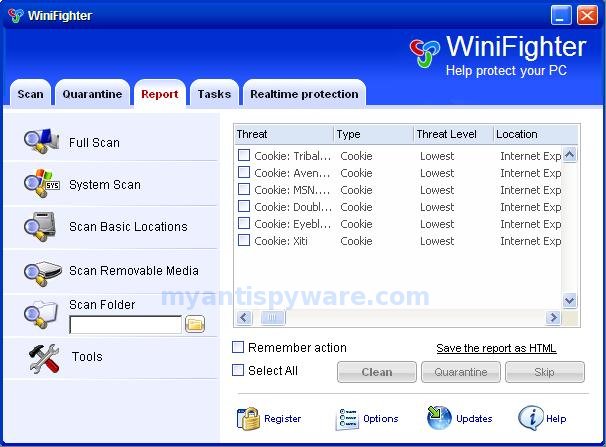Click the threat list scroll up arrow
The width and height of the screenshot is (606, 447).
(x=570, y=155)
